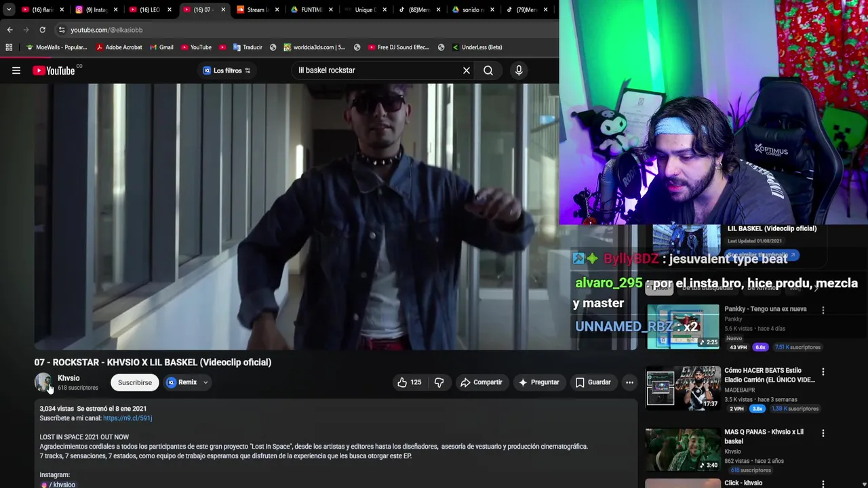Open the tab search dropdown arrow
The image size is (868, 488).
8,10
